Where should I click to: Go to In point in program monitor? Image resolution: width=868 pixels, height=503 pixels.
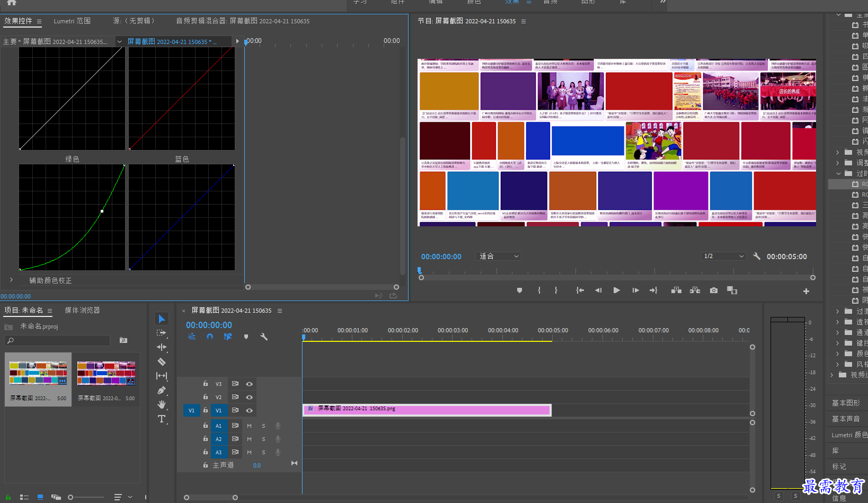580,290
